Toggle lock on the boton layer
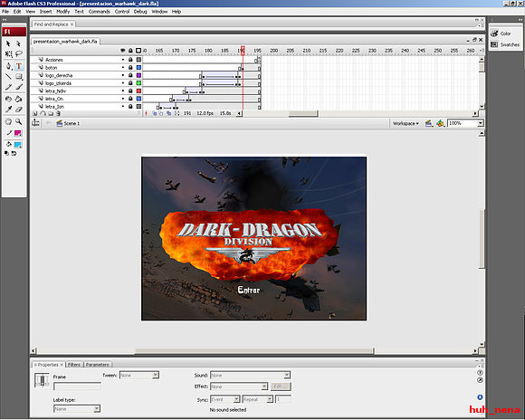This screenshot has height=420, width=525. click(x=130, y=67)
